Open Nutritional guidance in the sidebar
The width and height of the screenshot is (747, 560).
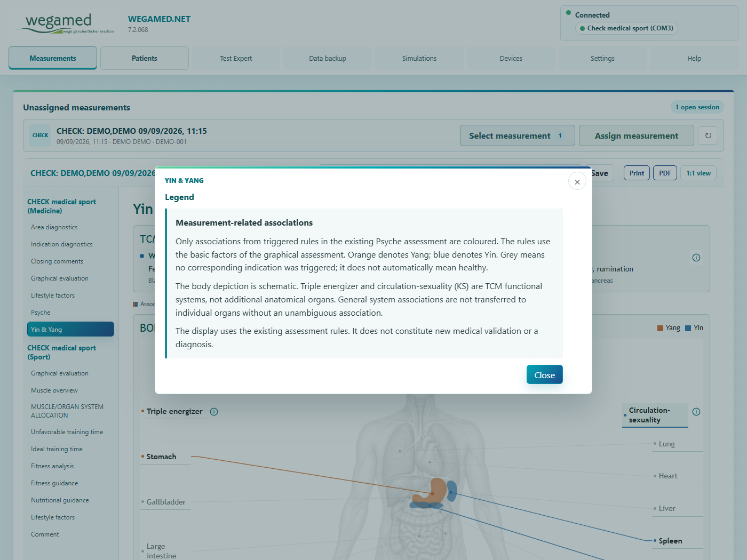pos(70,500)
